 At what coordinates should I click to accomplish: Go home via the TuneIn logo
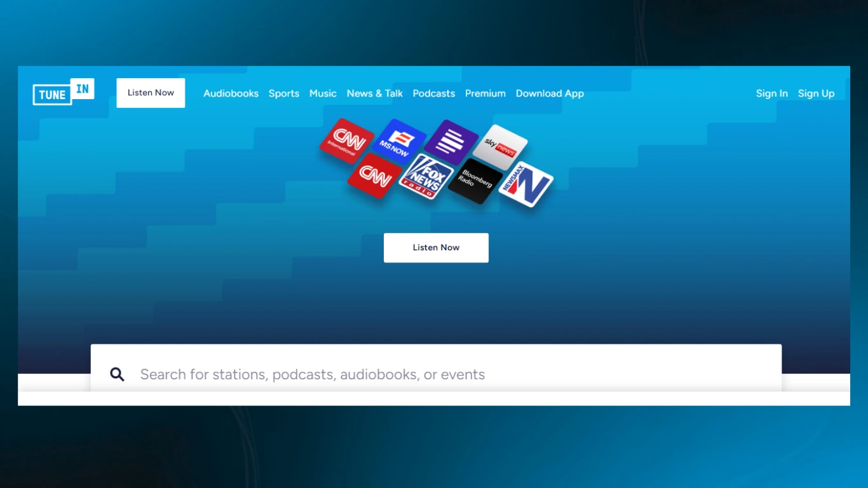64,93
